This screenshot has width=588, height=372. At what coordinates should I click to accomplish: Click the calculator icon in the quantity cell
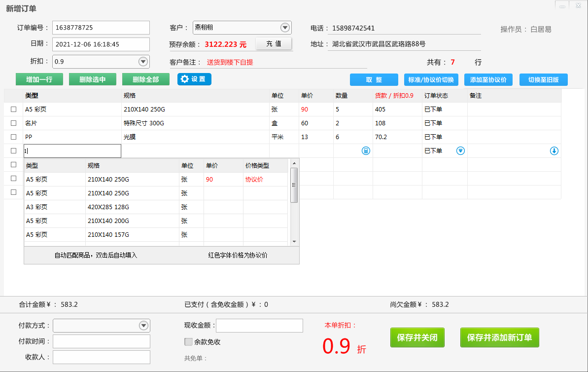pyautogui.click(x=366, y=151)
